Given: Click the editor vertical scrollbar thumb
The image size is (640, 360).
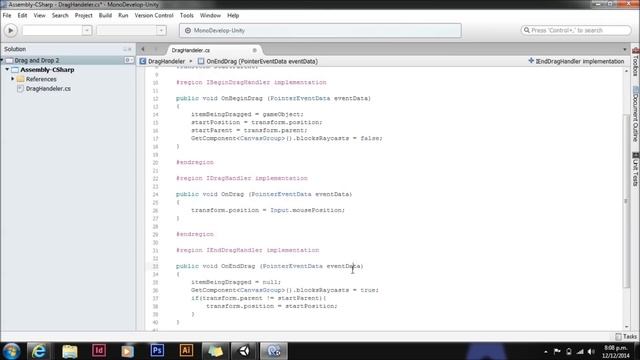Looking at the screenshot, I should coord(627,200).
